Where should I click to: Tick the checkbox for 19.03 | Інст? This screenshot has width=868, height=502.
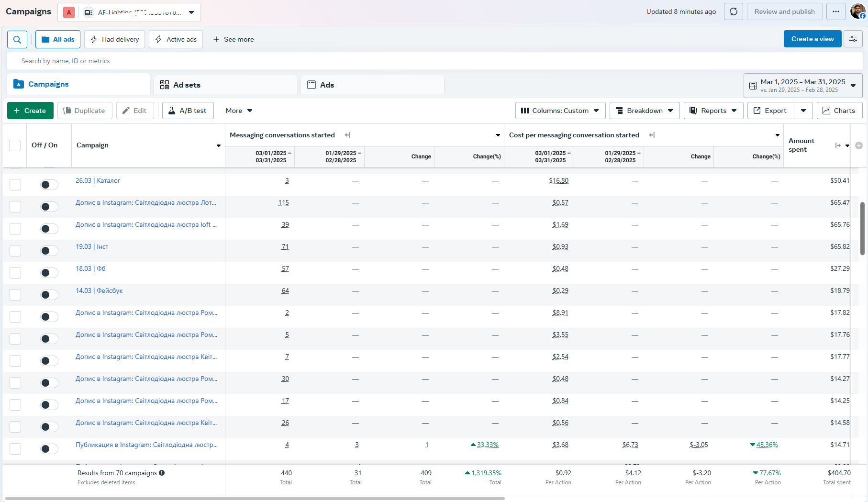15,251
